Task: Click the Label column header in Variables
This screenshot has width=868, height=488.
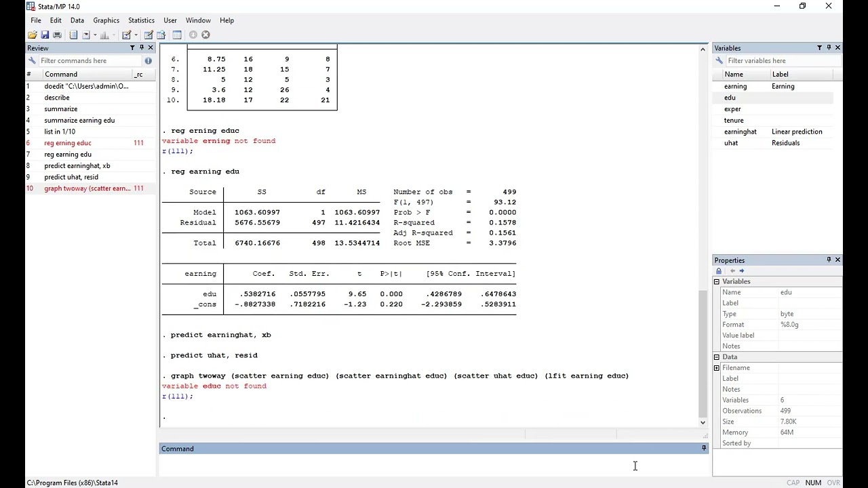Action: (x=802, y=75)
